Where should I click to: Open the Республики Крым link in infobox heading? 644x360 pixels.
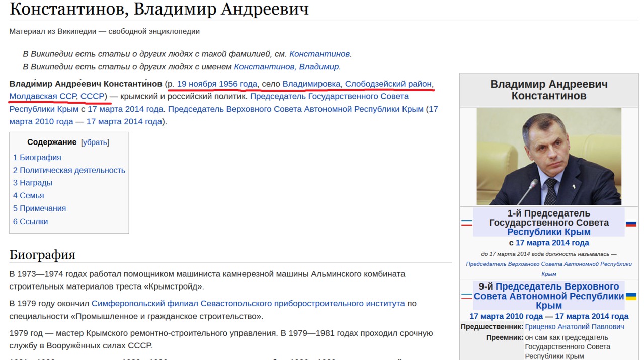(549, 232)
